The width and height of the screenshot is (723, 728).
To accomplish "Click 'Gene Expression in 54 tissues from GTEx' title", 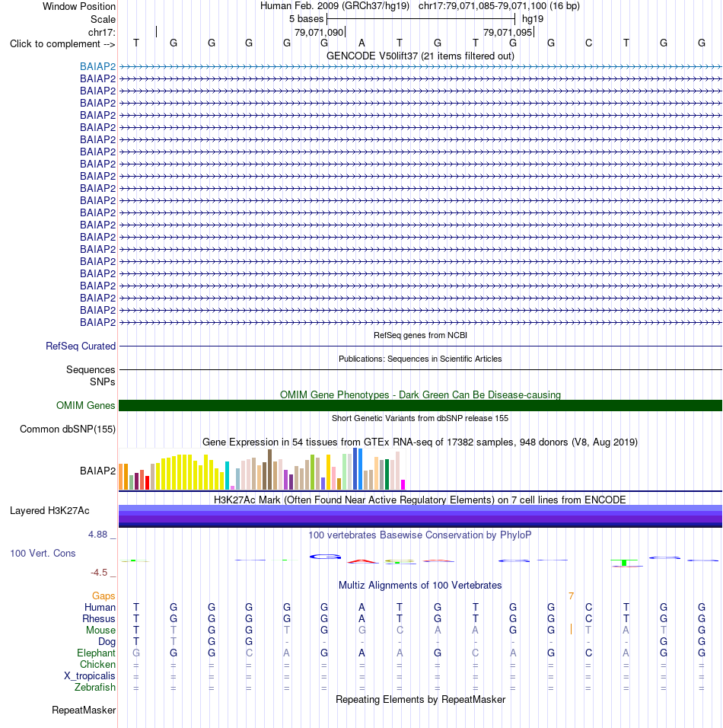I will pyautogui.click(x=420, y=442).
